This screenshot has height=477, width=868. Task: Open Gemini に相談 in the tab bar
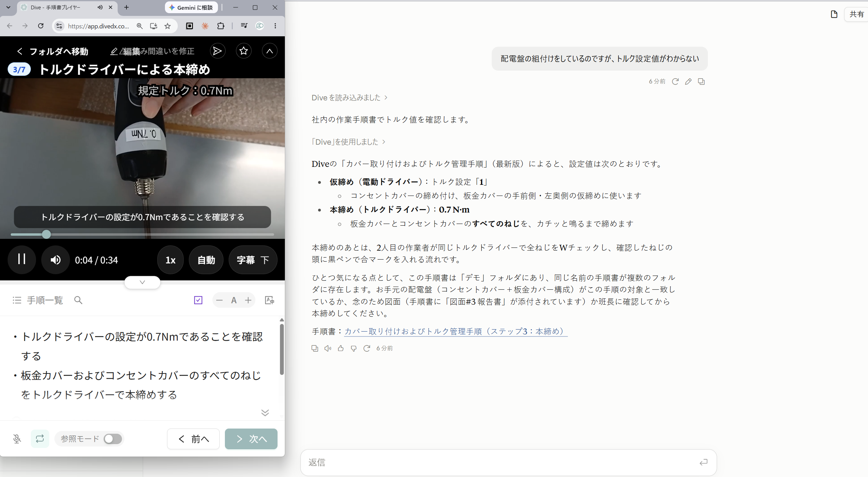pos(191,7)
